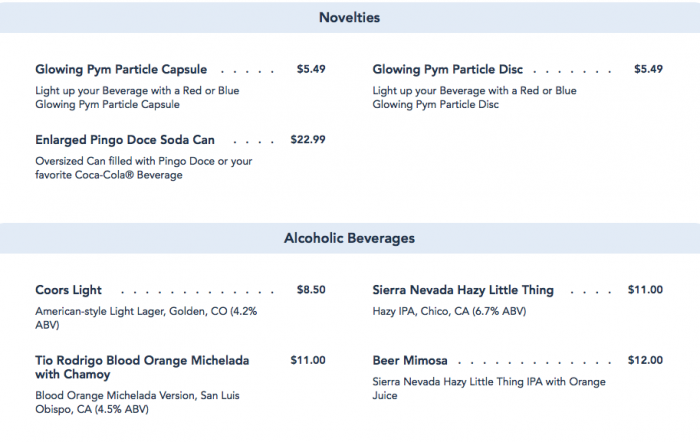The height and width of the screenshot is (442, 700).
Task: Click the Novelties section header
Action: click(x=349, y=18)
